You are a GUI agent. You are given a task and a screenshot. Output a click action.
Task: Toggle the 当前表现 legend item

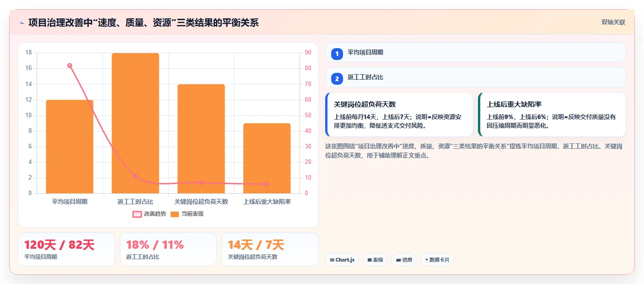(187, 214)
